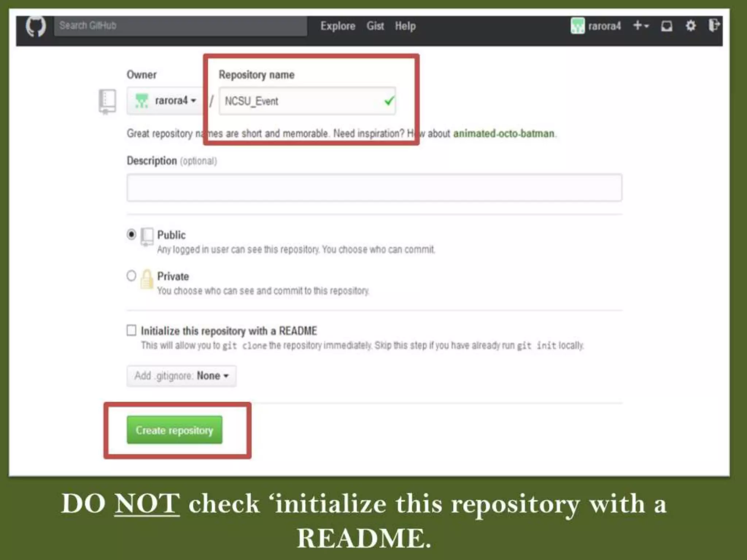Viewport: 747px width, 560px height.
Task: Select the Public radio button
Action: point(131,234)
